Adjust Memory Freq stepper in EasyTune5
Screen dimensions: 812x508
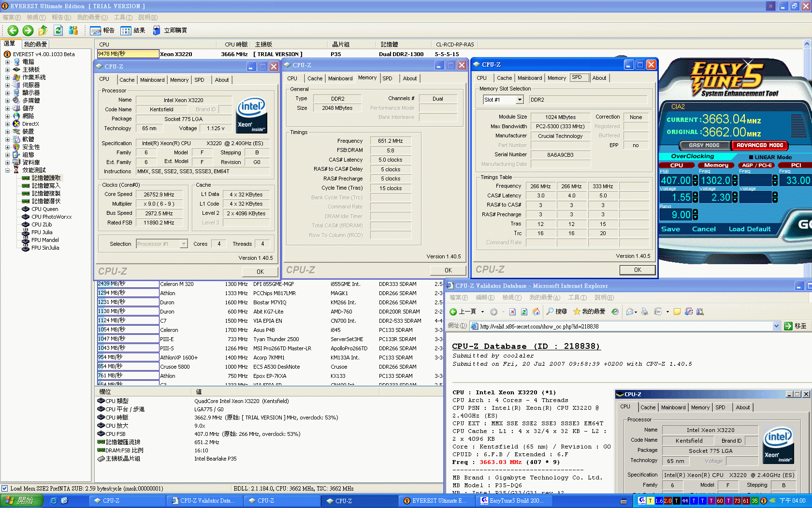click(735, 180)
